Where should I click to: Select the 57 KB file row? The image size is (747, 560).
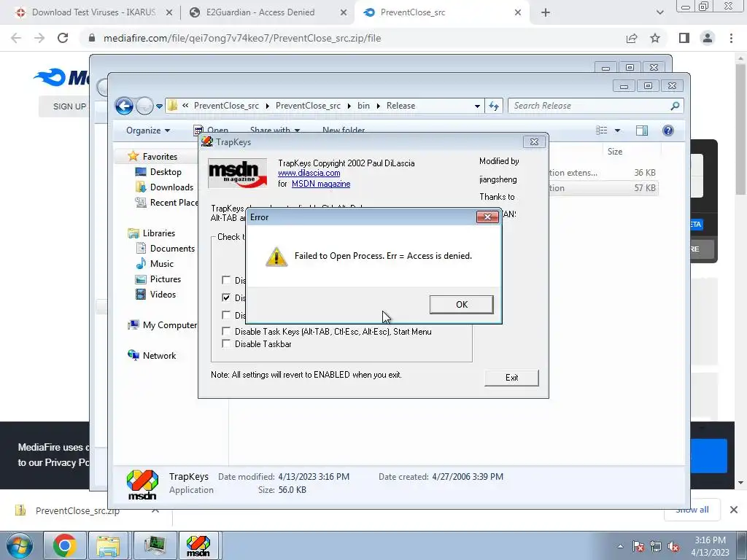(x=603, y=187)
